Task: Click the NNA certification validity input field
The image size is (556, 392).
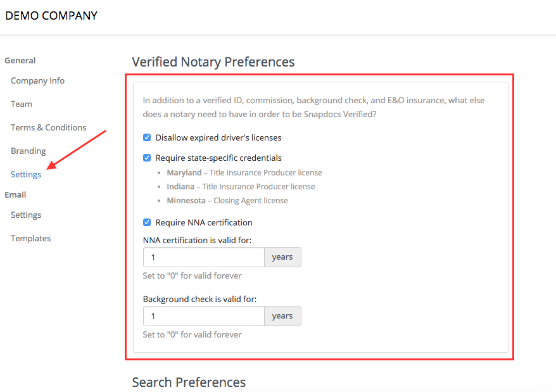Action: (203, 257)
